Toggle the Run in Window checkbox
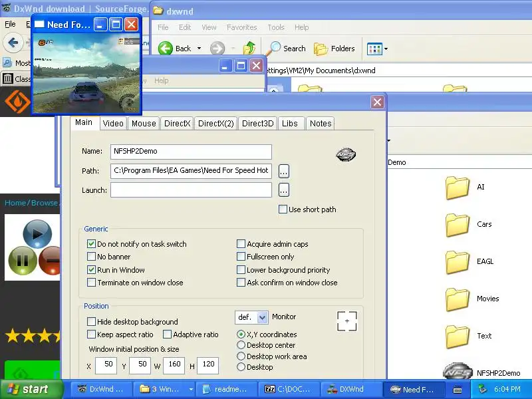532x399 pixels. [x=91, y=270]
